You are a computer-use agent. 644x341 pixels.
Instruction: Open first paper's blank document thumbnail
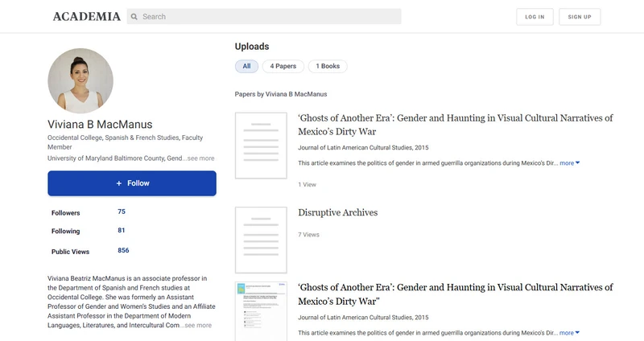coord(261,146)
